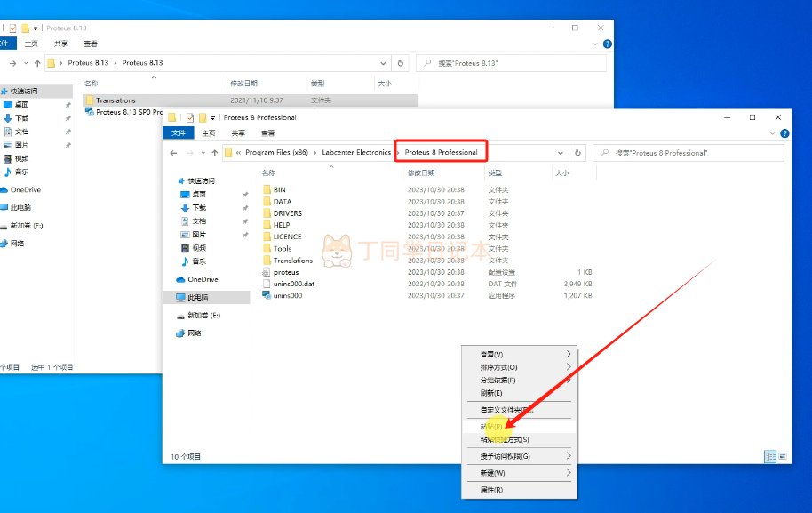Click refresh button in Proteus 8 Professional window

[x=578, y=152]
